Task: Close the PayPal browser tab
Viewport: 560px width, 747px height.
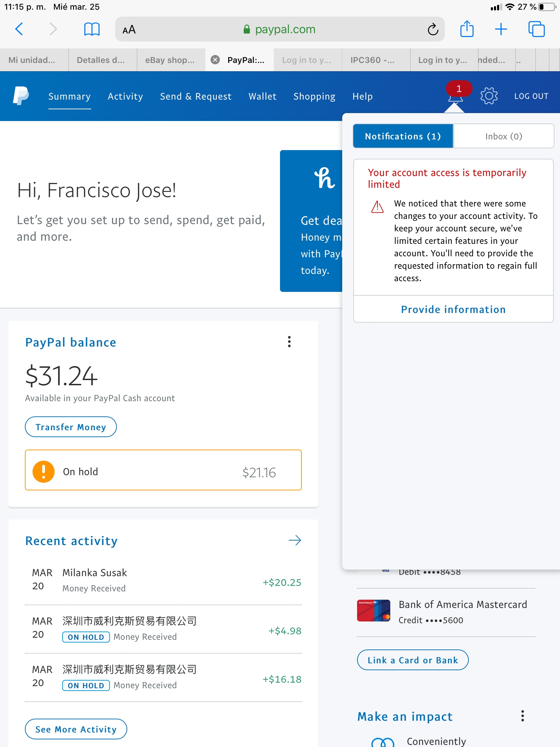Action: point(215,60)
